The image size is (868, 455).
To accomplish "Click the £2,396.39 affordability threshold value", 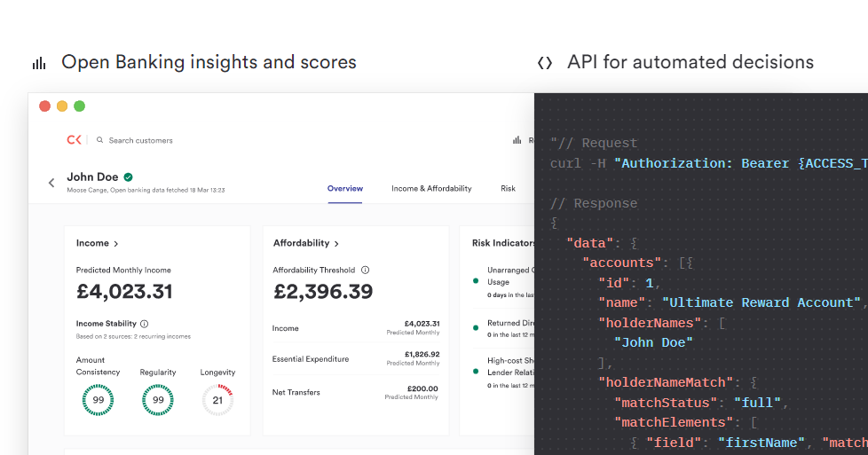I will 323,292.
